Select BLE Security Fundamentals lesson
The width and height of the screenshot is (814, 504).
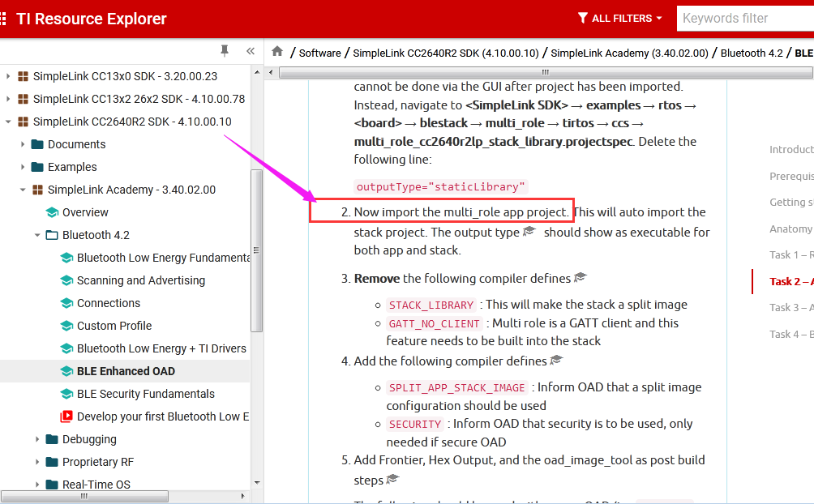click(x=145, y=394)
